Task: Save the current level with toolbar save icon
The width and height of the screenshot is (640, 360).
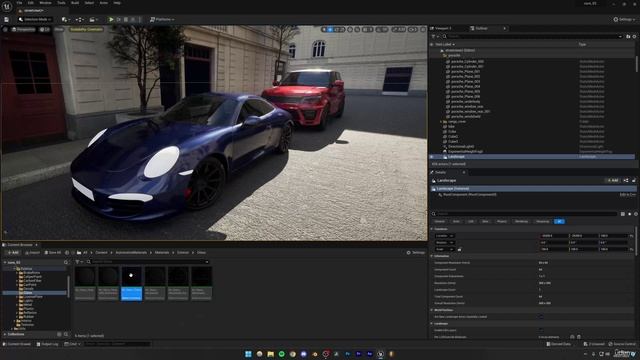Action: pos(7,19)
